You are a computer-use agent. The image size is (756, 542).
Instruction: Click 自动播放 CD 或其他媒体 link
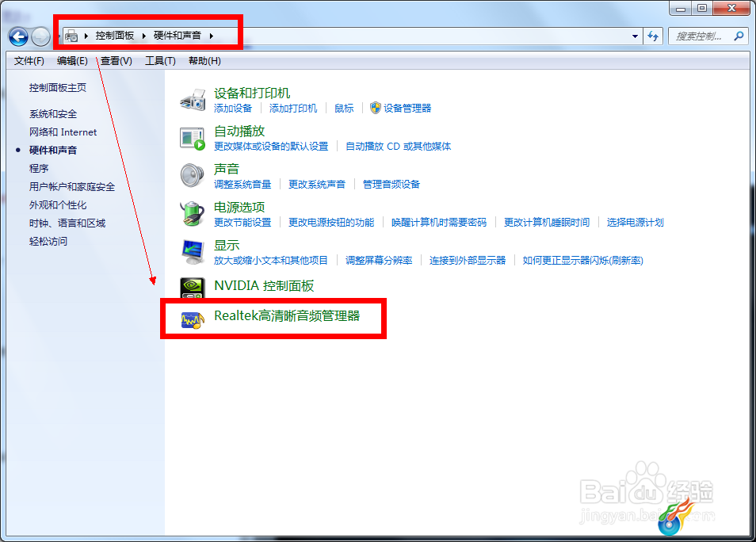coord(399,146)
